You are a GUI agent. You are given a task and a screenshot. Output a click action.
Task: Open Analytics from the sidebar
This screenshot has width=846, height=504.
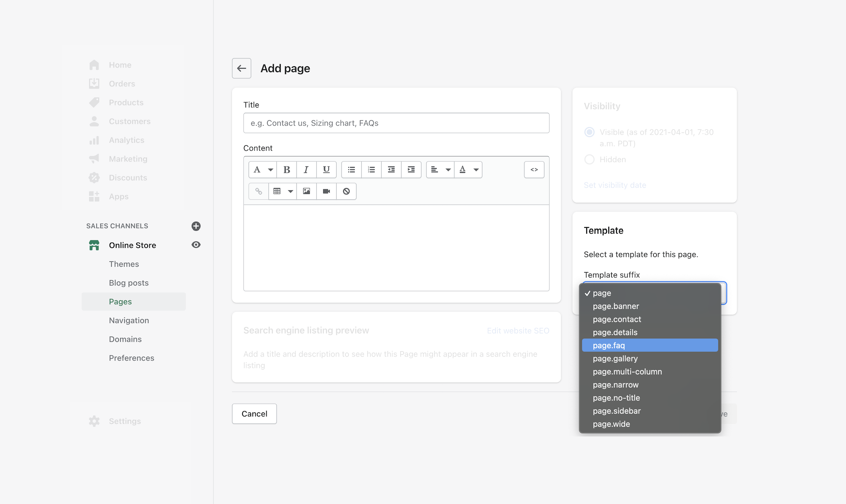tap(126, 140)
